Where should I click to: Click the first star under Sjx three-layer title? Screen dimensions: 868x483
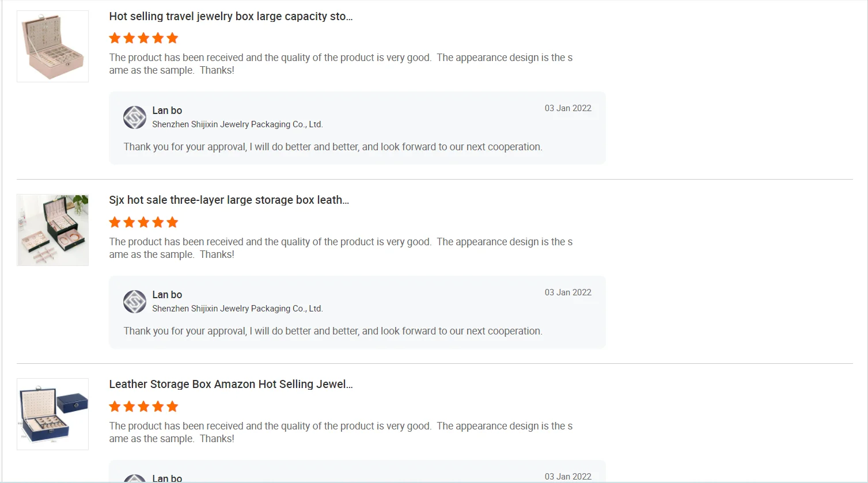[115, 223]
